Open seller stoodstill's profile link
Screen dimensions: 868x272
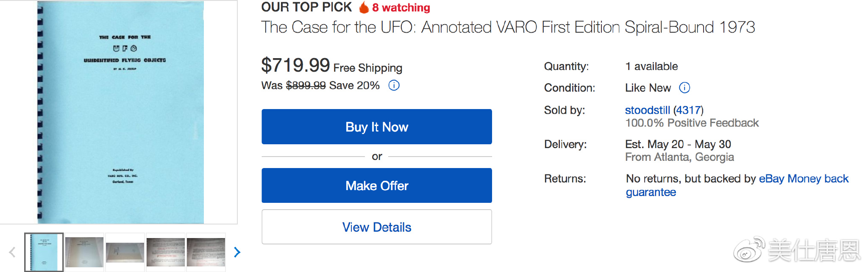pos(647,110)
